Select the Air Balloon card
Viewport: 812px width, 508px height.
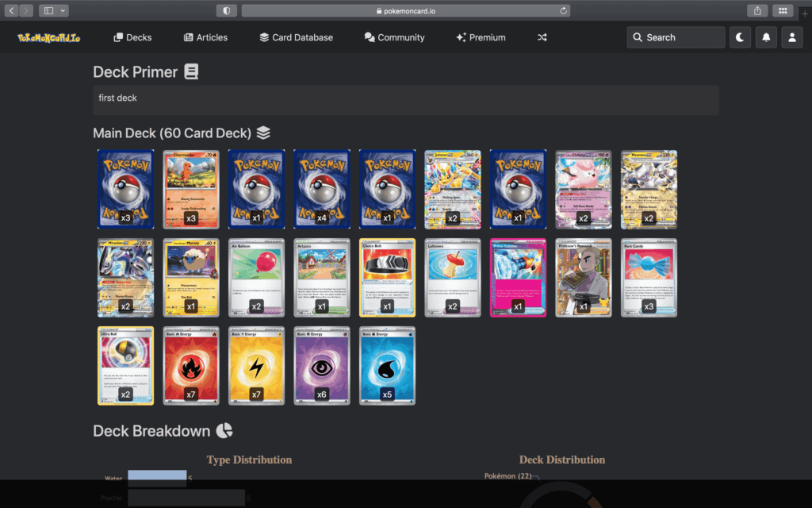(256, 277)
